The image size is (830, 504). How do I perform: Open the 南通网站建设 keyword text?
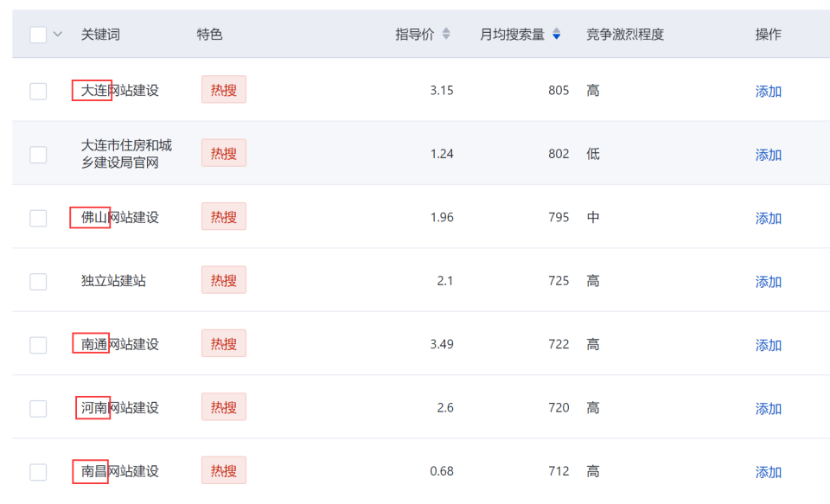pos(120,344)
